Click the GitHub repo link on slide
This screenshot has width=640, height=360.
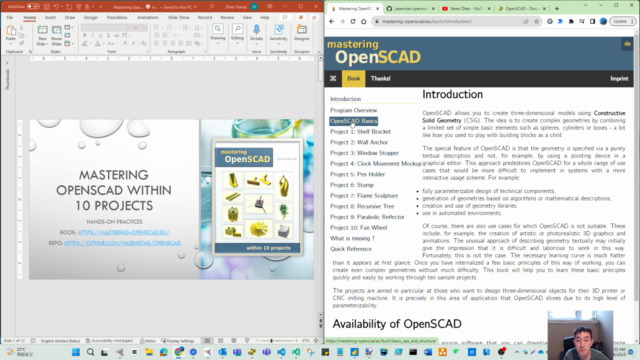(x=122, y=243)
